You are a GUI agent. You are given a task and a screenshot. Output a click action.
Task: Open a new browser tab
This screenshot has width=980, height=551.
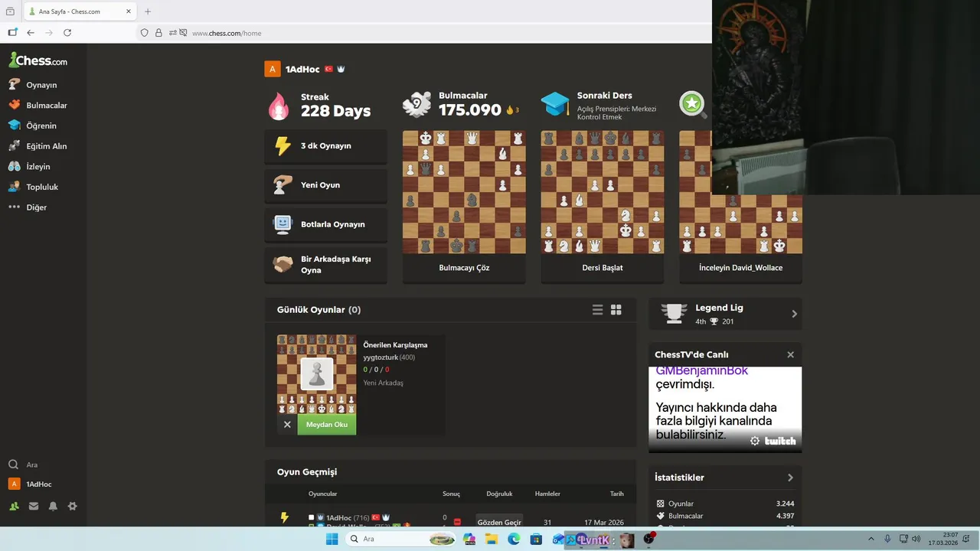pos(148,11)
